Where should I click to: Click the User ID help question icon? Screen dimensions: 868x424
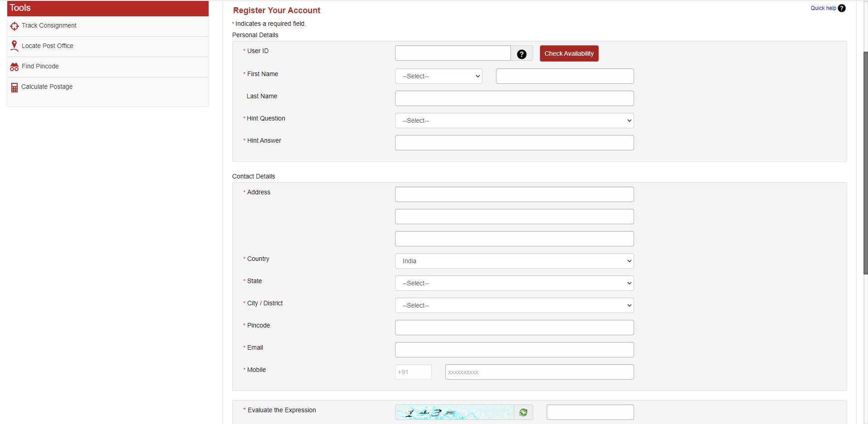(x=521, y=54)
